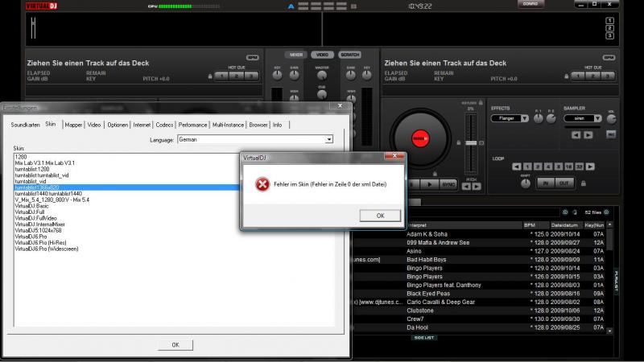Open the Effects dropdown showing Flanger
The width and height of the screenshot is (644, 362).
click(x=510, y=118)
